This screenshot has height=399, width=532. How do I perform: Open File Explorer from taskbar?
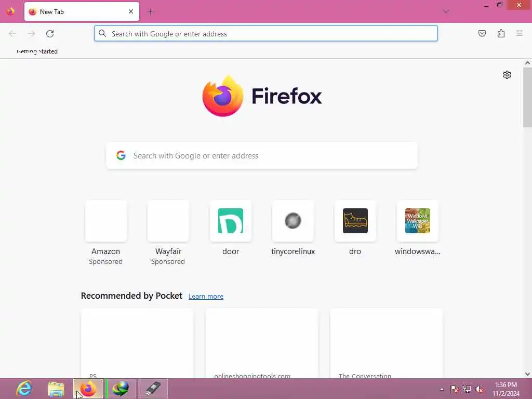pyautogui.click(x=56, y=389)
